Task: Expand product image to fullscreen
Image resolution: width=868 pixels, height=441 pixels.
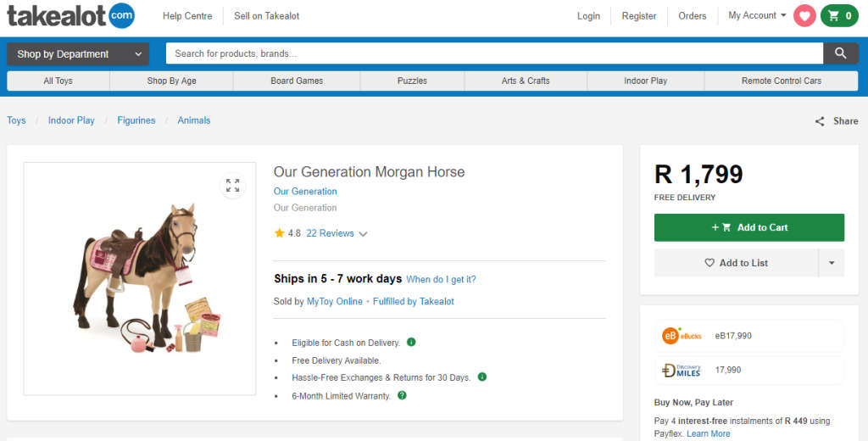Action: [x=233, y=186]
